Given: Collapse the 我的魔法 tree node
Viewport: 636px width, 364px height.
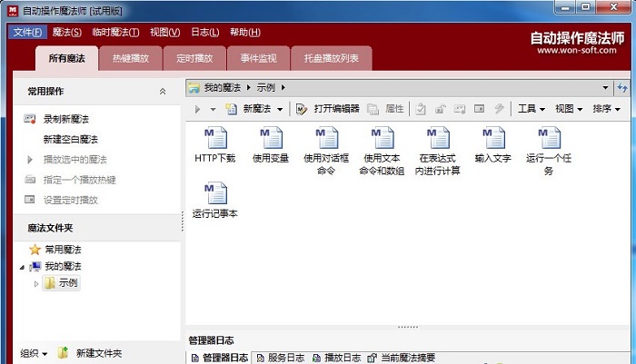Looking at the screenshot, I should click(x=22, y=267).
